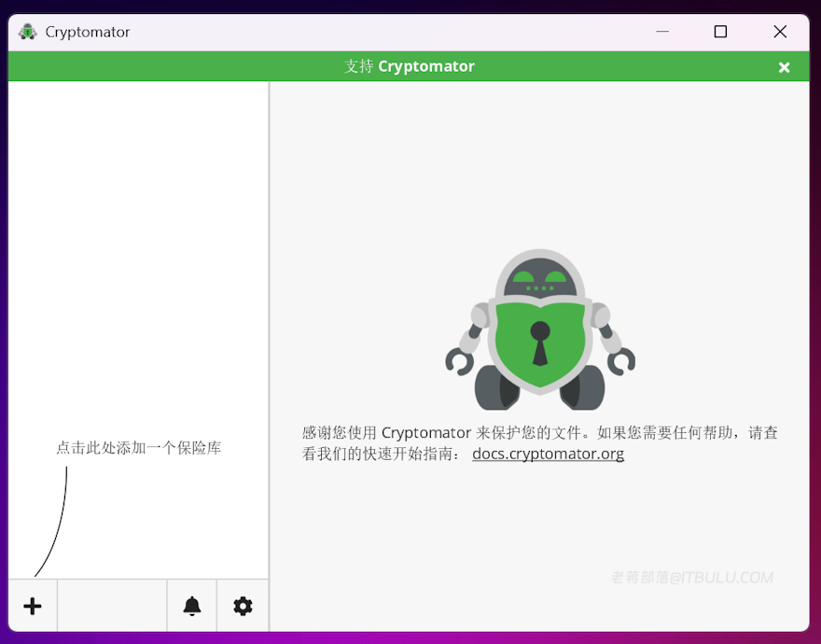Close the Cryptomator window

pyautogui.click(x=780, y=32)
